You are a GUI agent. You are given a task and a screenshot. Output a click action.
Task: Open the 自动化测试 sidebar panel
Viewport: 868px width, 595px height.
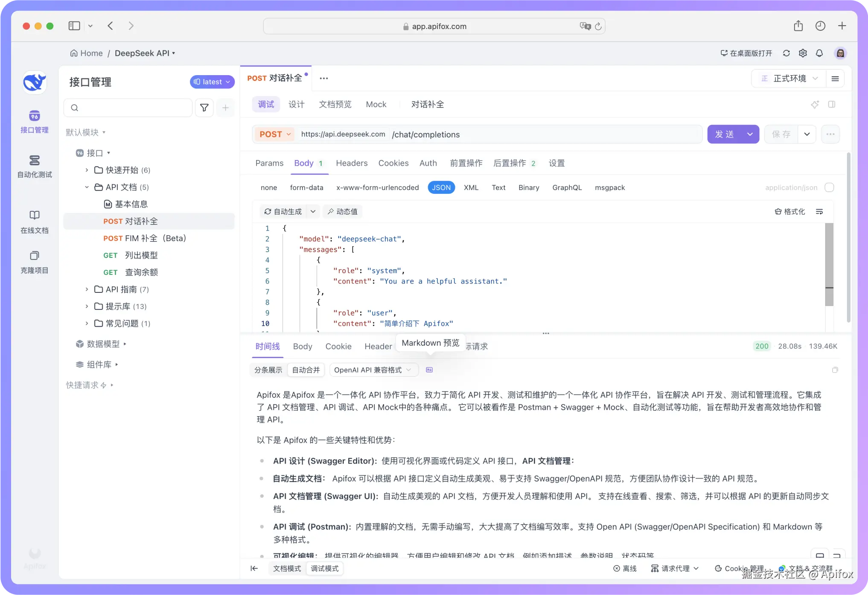34,166
